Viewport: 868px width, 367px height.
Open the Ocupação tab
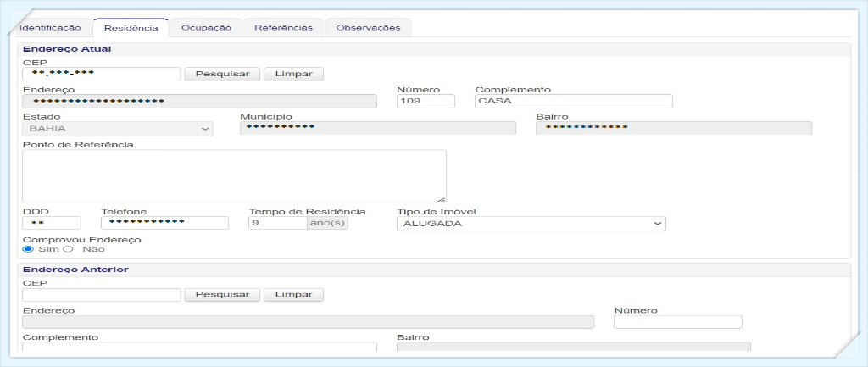point(206,28)
